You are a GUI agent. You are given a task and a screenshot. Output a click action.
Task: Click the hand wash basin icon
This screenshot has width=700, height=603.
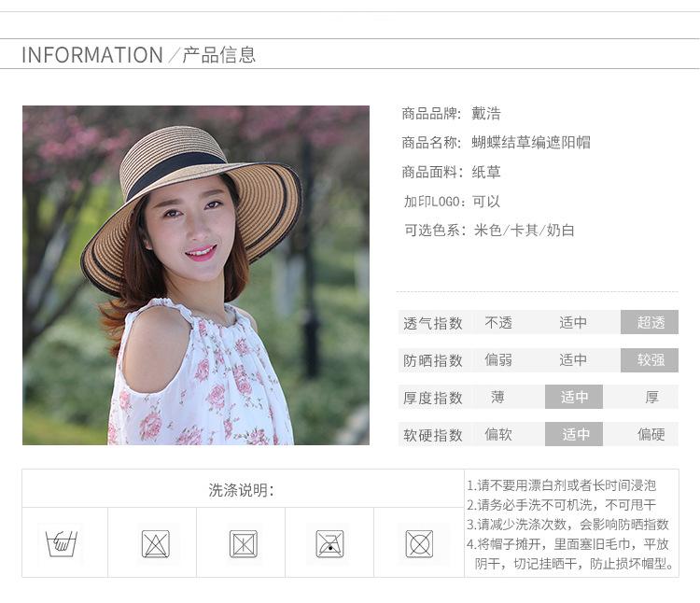62,542
